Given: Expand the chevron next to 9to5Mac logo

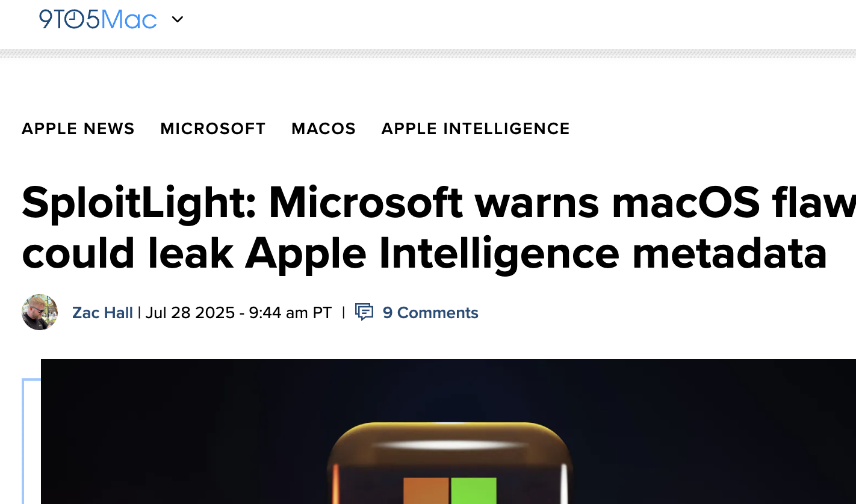Looking at the screenshot, I should coord(177,19).
